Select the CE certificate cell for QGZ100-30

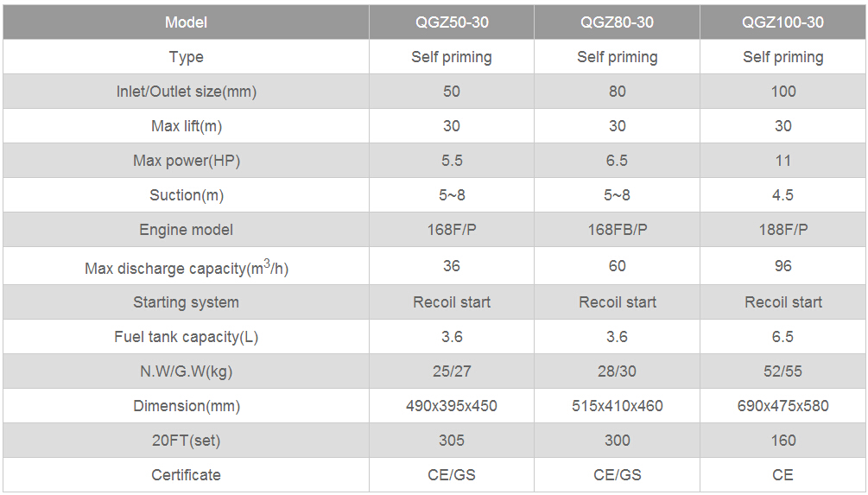[782, 475]
